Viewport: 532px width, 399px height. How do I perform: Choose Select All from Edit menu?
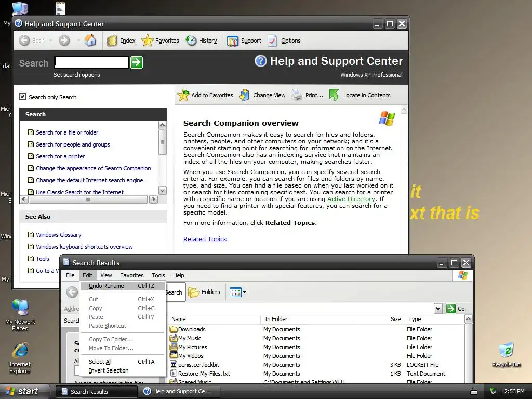[x=123, y=362]
